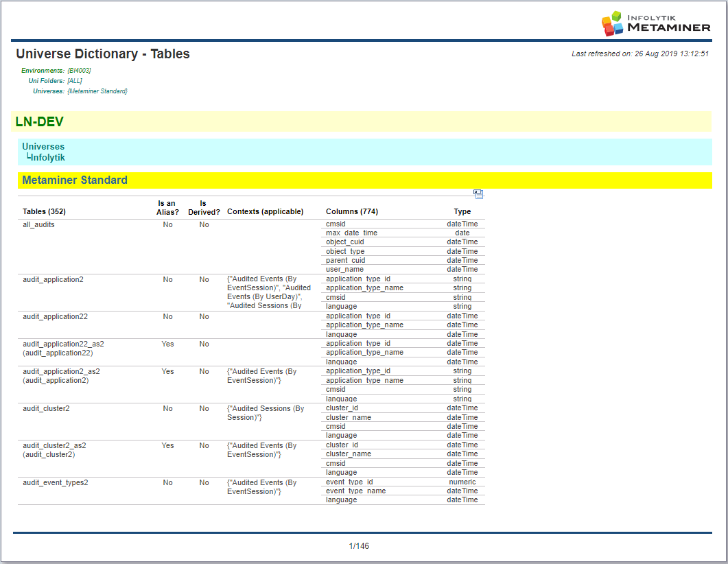Click the 'Audited Sessions (By Session)' context for audit_cluster2
This screenshot has width=728, height=564.
[x=266, y=412]
